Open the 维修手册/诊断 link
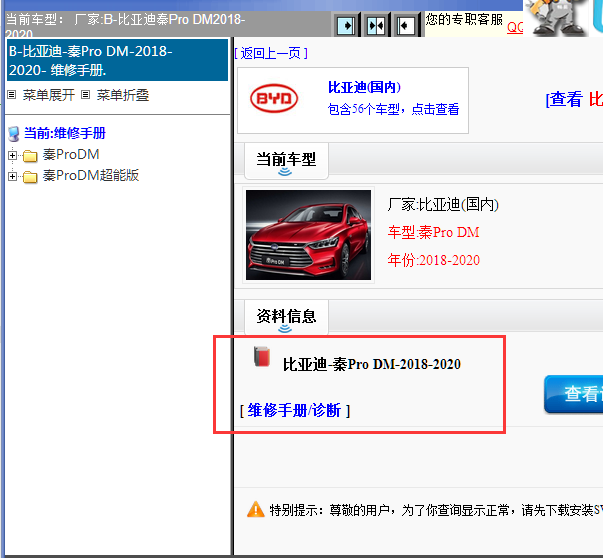 [x=295, y=410]
